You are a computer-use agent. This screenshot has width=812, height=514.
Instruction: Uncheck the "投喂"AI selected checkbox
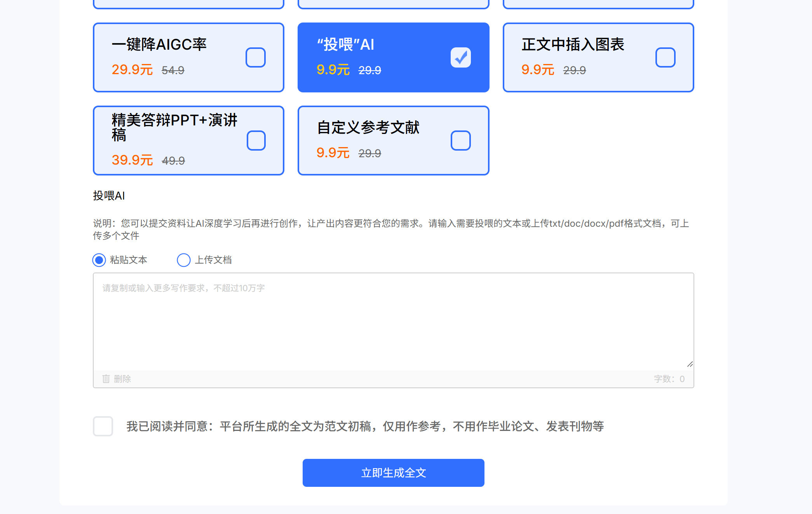(x=460, y=57)
